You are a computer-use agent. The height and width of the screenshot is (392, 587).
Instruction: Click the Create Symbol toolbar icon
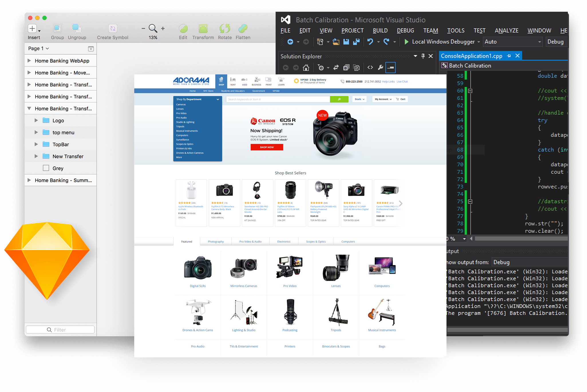(113, 28)
